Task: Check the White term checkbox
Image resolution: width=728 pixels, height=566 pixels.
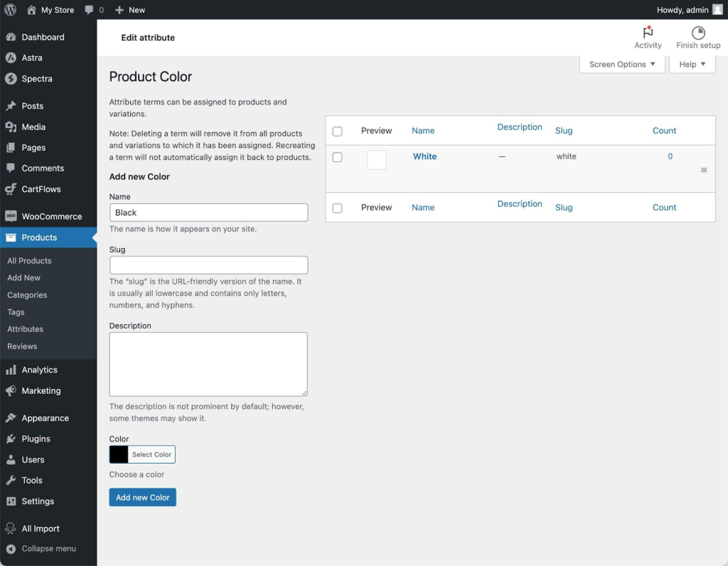Action: point(338,157)
